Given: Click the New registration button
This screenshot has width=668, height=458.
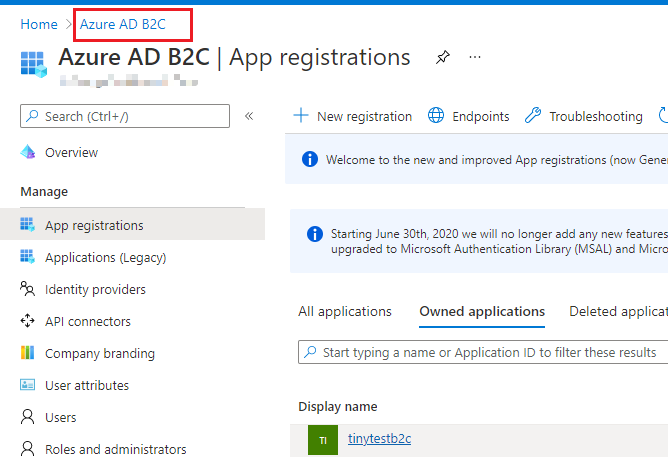Looking at the screenshot, I should click(353, 116).
